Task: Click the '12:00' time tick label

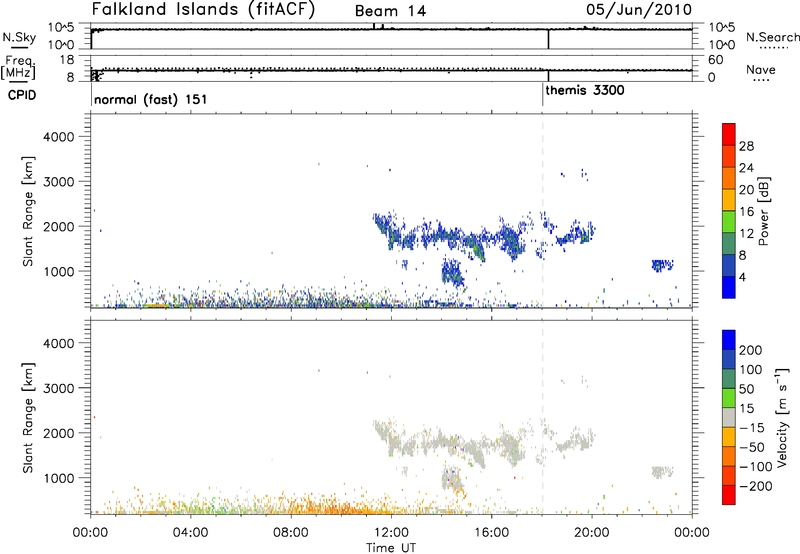Action: click(391, 533)
